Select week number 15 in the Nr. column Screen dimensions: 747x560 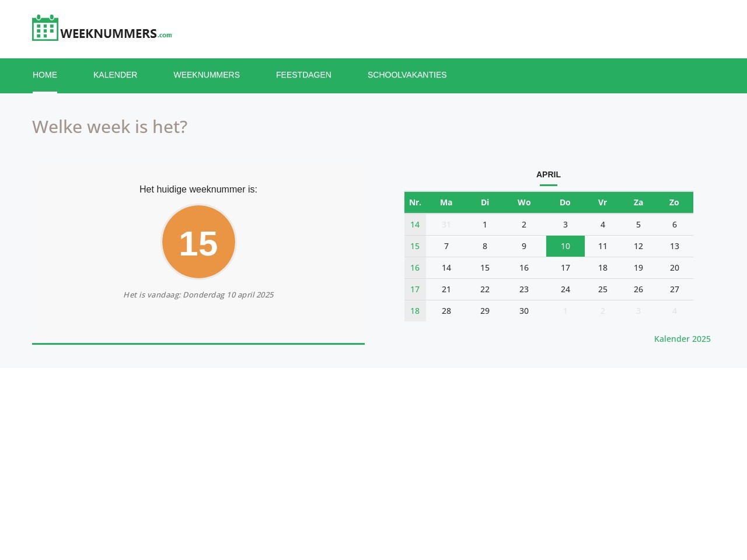[415, 246]
